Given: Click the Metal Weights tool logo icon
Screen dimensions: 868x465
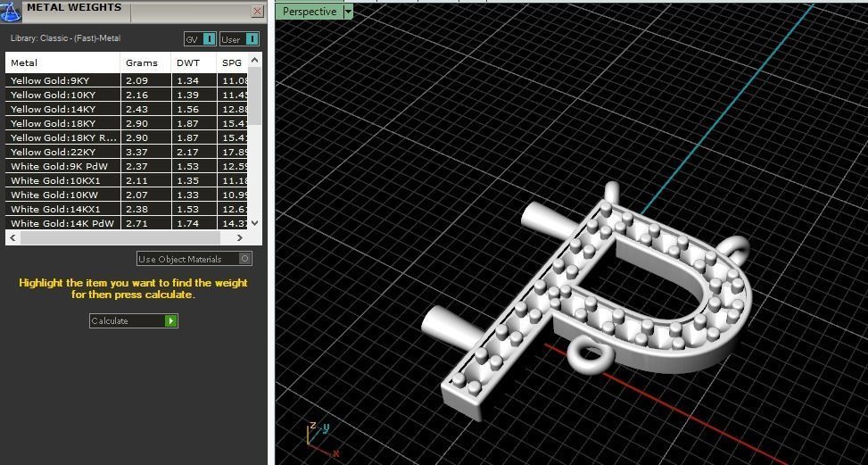Looking at the screenshot, I should click(11, 11).
